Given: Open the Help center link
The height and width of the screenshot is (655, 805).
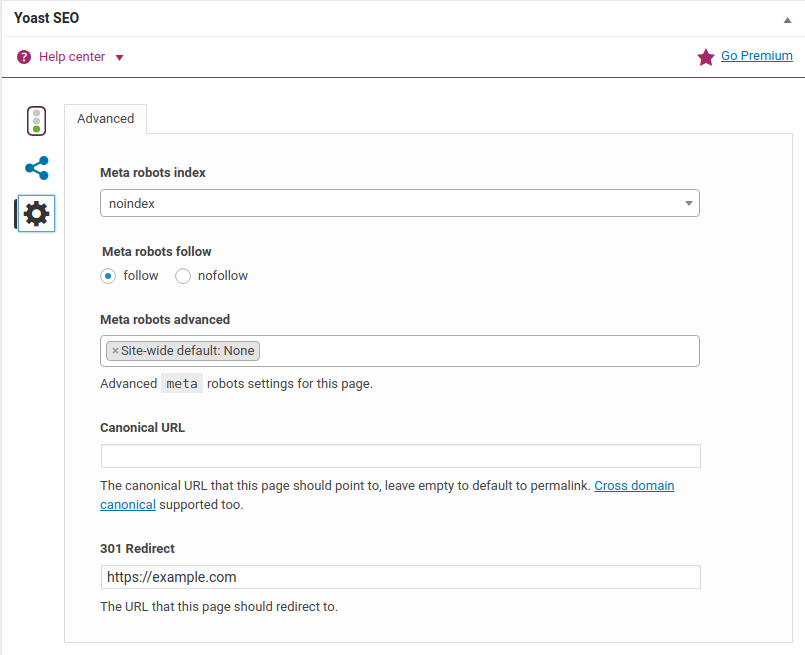Looking at the screenshot, I should click(x=72, y=56).
